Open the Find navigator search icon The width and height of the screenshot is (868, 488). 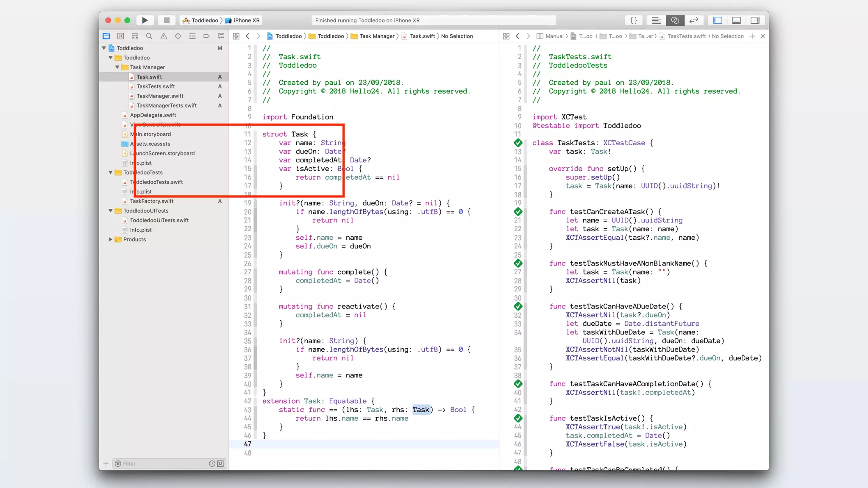149,36
